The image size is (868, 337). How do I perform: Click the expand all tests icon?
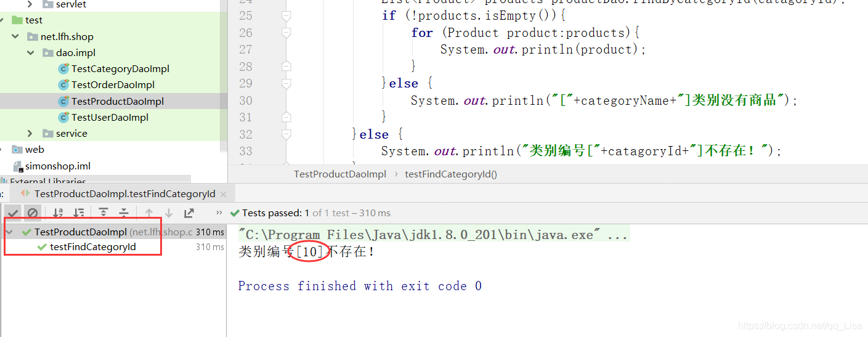(x=103, y=213)
